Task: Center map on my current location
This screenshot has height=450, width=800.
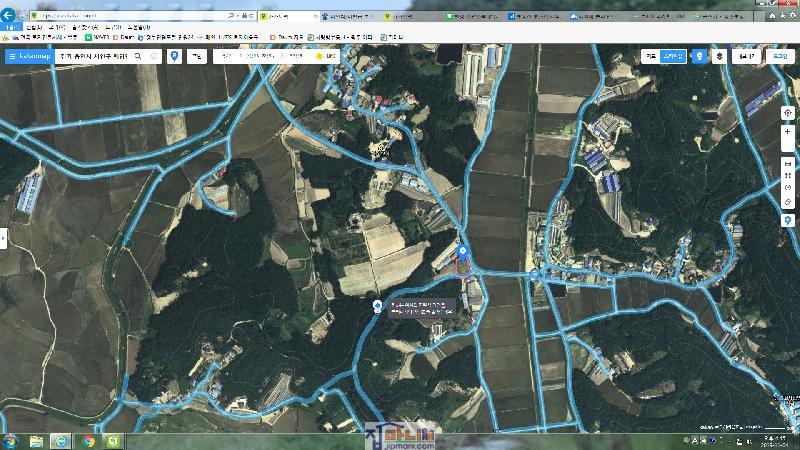Action: tap(788, 113)
